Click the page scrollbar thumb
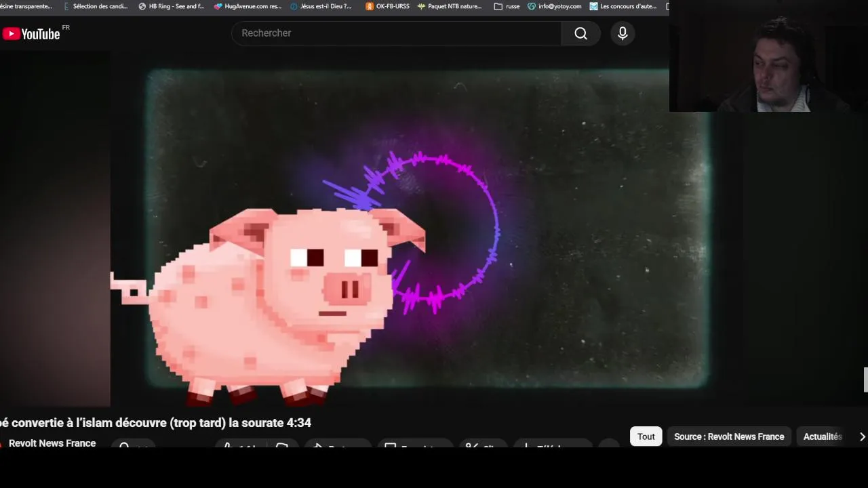The width and height of the screenshot is (868, 488). [x=865, y=380]
